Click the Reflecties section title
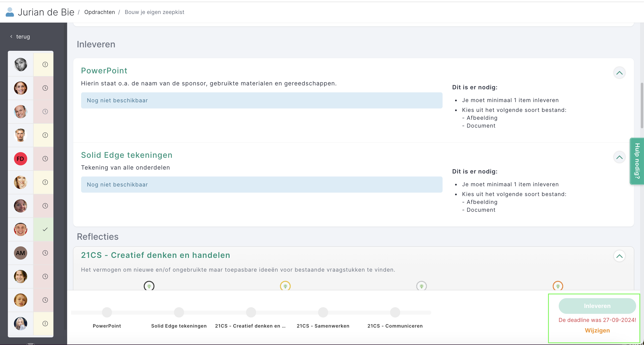This screenshot has width=644, height=345. (98, 237)
